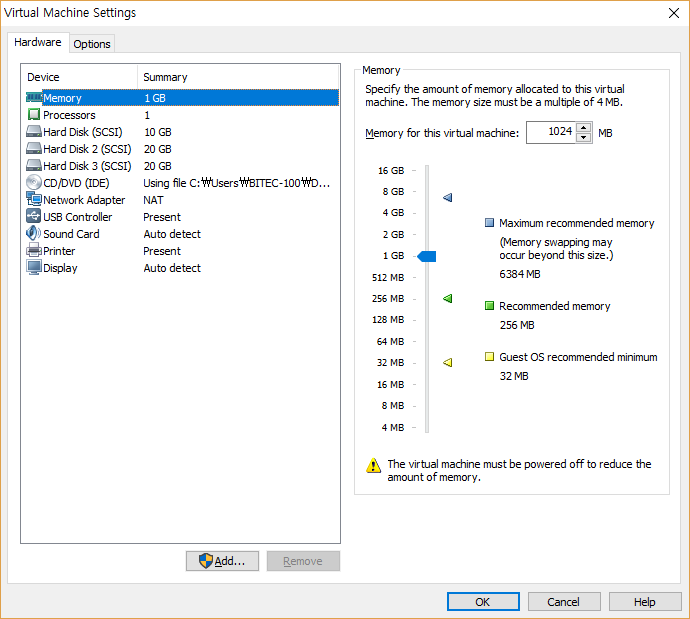Click the Remove button

(x=303, y=561)
